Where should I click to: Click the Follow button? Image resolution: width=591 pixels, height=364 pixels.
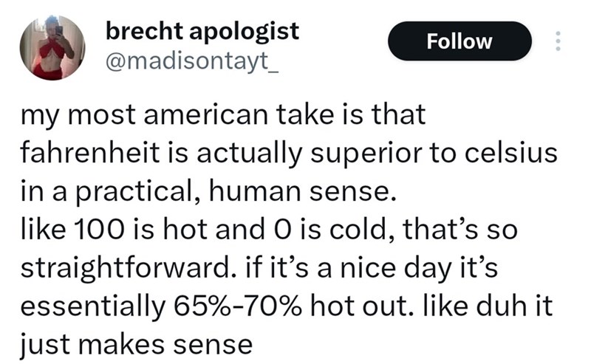tap(459, 41)
